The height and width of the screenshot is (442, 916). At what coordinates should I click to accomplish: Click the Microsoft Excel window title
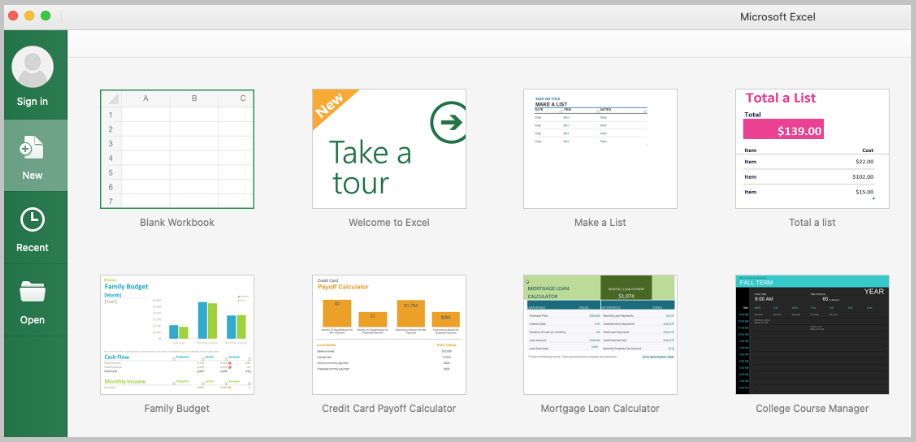point(778,17)
